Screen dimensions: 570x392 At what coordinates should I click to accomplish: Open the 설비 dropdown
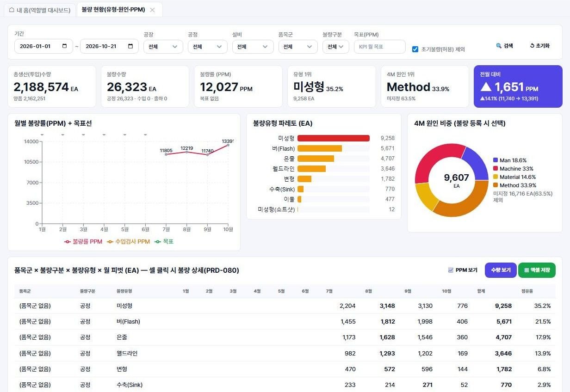tap(253, 46)
